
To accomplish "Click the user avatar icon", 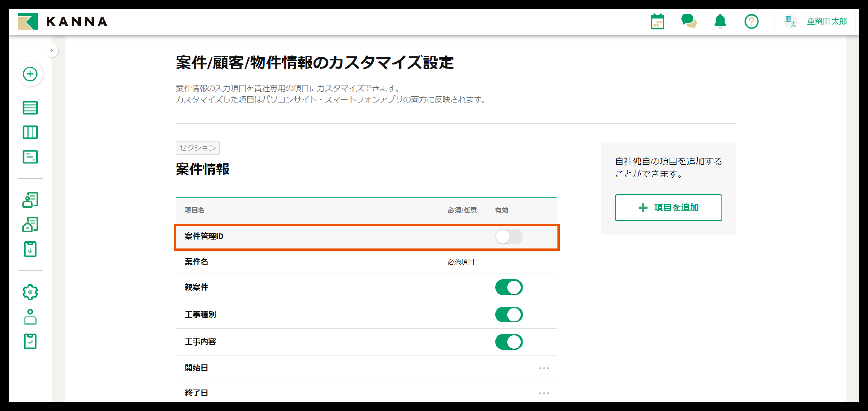I will click(x=790, y=21).
